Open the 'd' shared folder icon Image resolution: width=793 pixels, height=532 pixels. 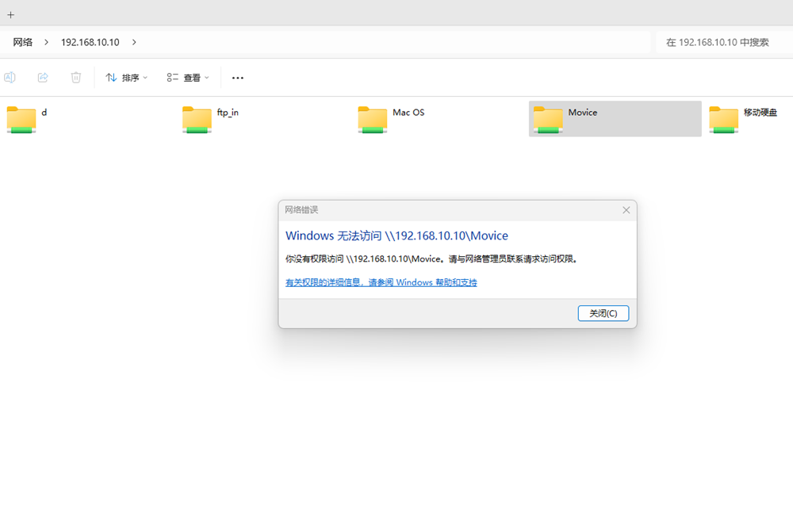click(x=21, y=120)
